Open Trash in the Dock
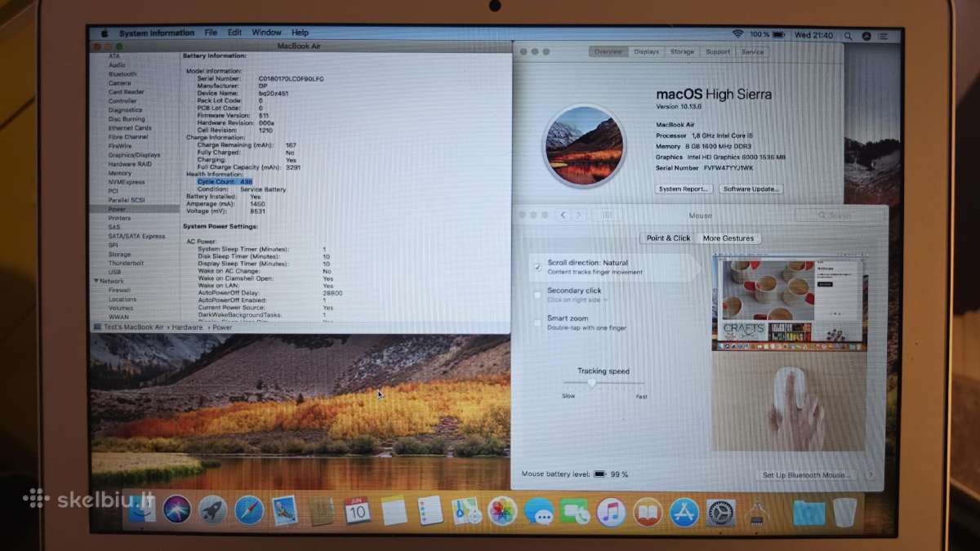 tap(845, 513)
